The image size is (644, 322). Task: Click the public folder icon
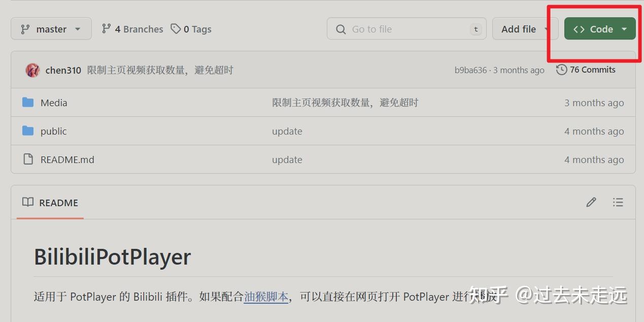28,131
